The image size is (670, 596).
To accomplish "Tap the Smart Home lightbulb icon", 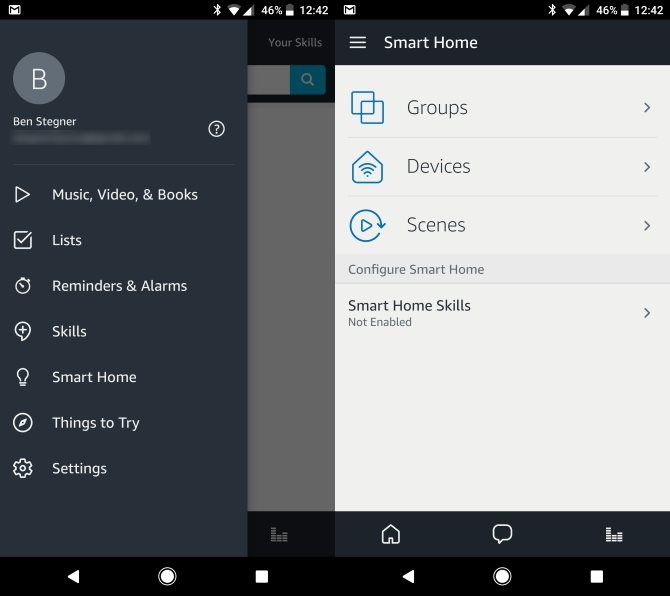I will (23, 377).
